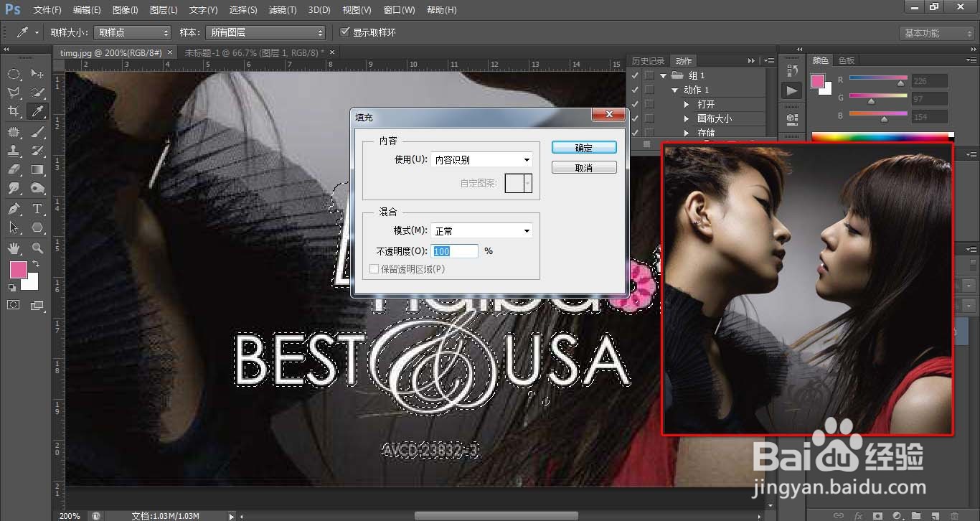Toggle the check mark for 画布大小 step

point(635,118)
